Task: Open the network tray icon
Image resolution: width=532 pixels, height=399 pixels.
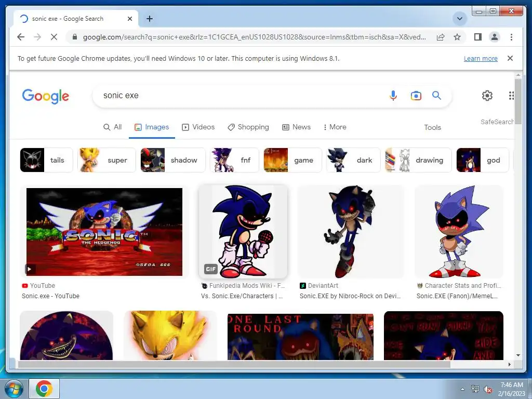Action: (x=475, y=389)
